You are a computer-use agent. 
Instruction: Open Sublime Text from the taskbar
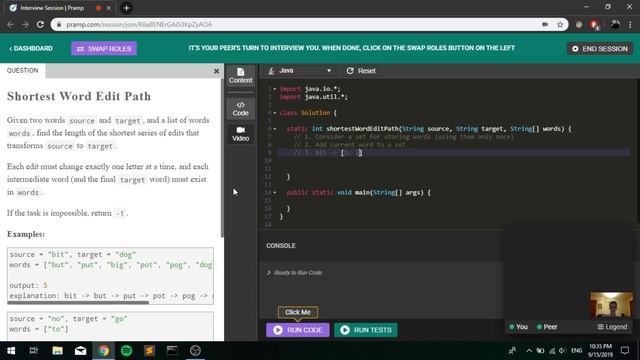pyautogui.click(x=149, y=351)
